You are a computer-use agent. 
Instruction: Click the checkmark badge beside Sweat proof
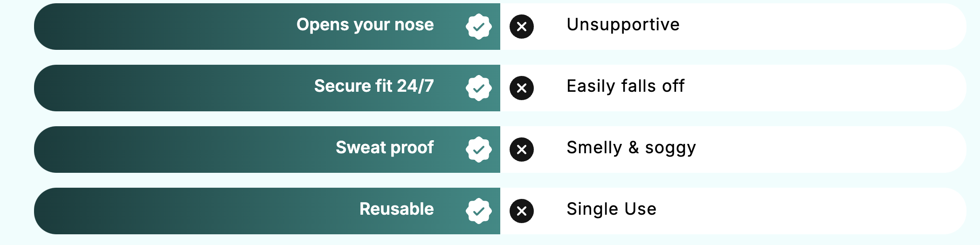click(x=479, y=150)
